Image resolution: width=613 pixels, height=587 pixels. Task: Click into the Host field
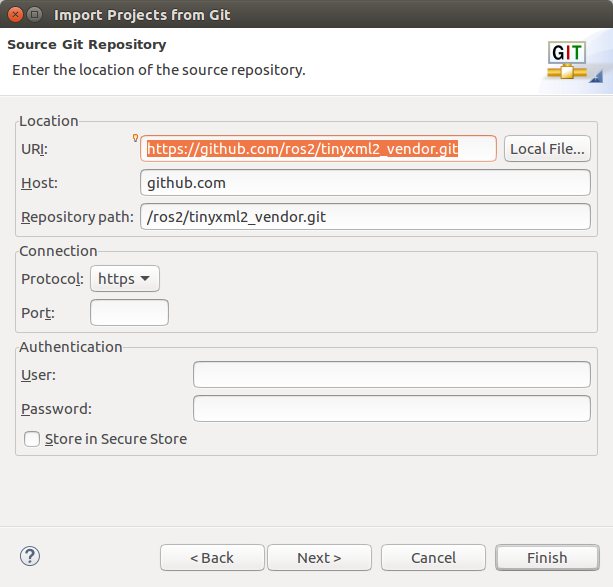[x=365, y=183]
